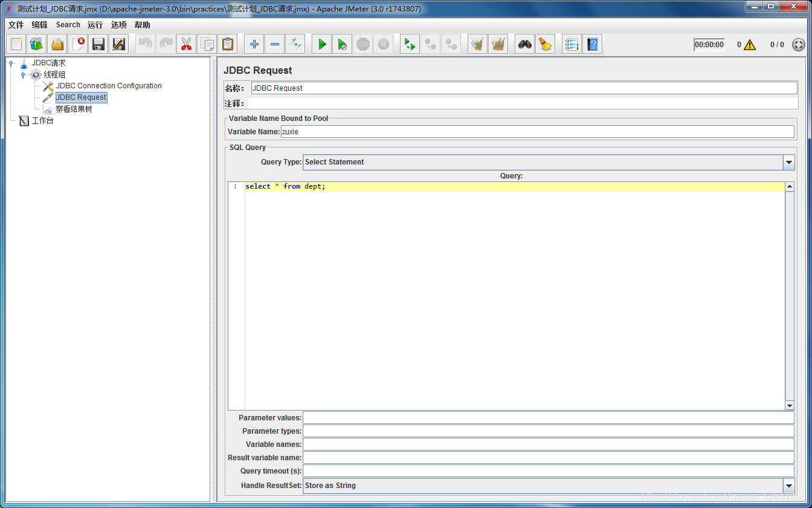812x508 pixels.
Task: Click the Reset Search broom icon
Action: click(x=546, y=44)
